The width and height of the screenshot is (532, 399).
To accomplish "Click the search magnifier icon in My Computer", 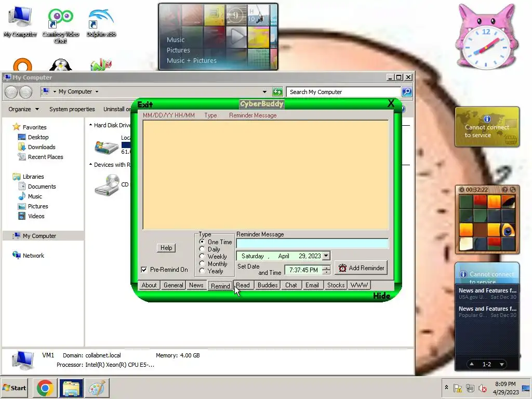I will [x=406, y=91].
